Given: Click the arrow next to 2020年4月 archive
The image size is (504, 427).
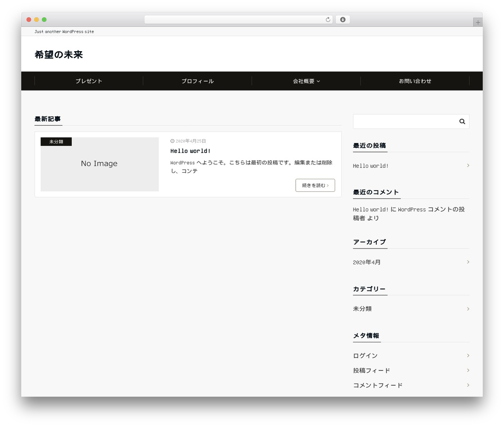Looking at the screenshot, I should pos(468,262).
